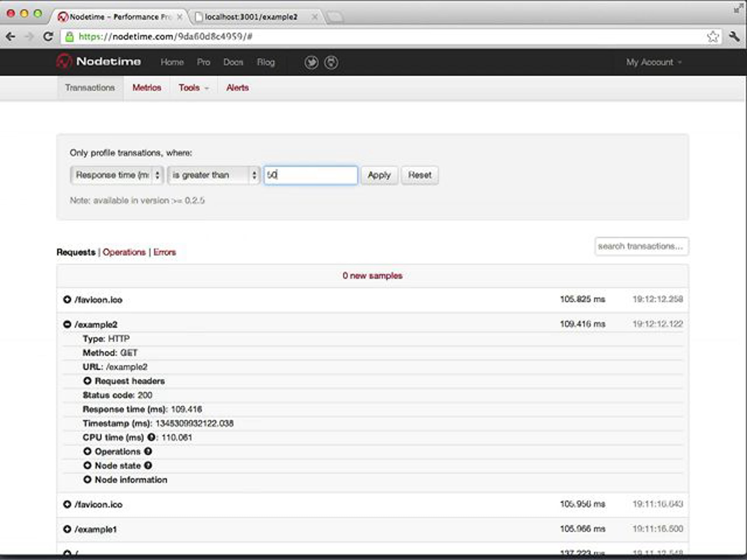Open the Nodetime GitHub icon link
This screenshot has height=560, width=747.
click(x=331, y=63)
